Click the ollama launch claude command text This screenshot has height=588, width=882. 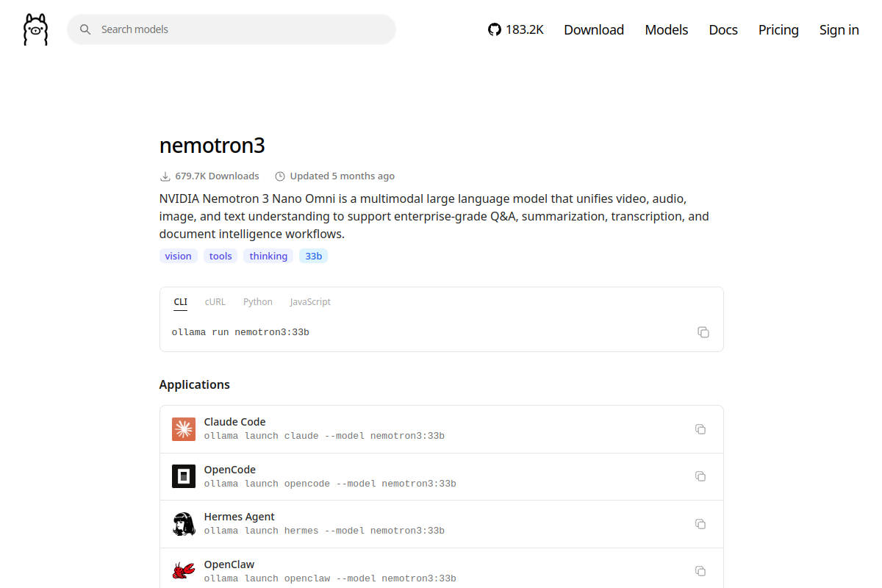(x=324, y=436)
